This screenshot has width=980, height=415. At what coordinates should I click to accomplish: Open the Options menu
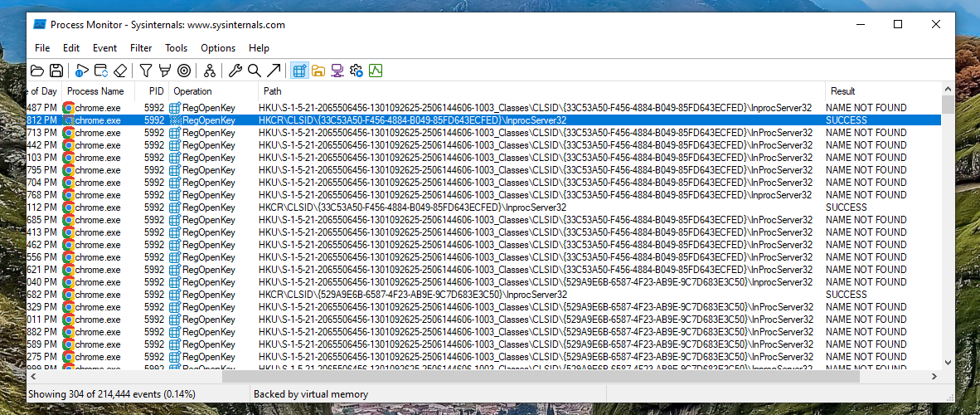218,48
